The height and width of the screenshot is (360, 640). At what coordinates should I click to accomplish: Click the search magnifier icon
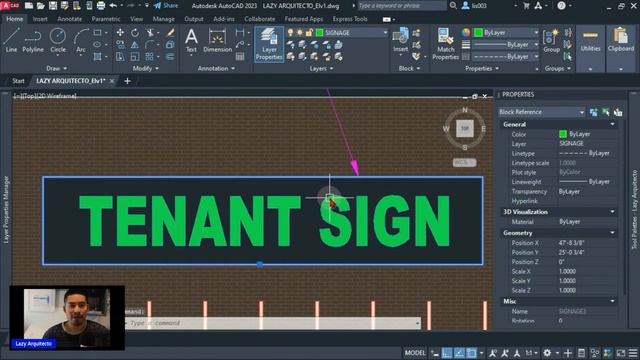click(453, 6)
